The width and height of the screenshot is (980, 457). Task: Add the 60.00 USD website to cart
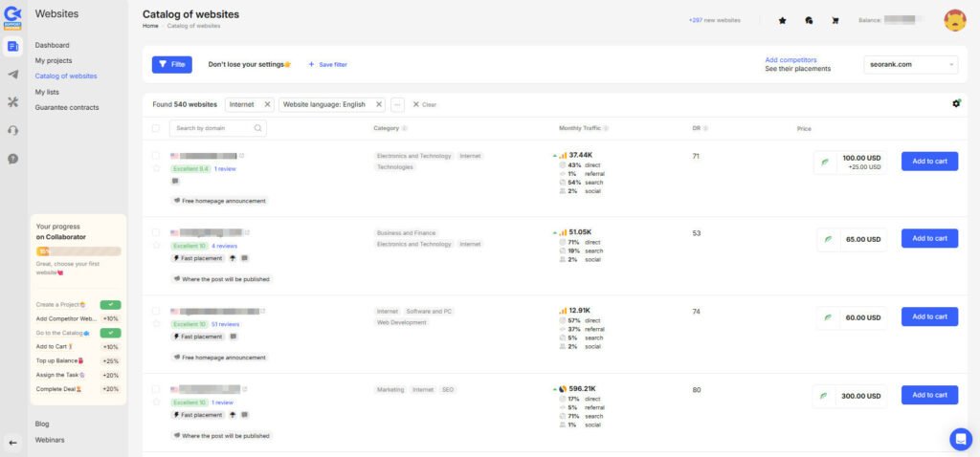pyautogui.click(x=929, y=316)
